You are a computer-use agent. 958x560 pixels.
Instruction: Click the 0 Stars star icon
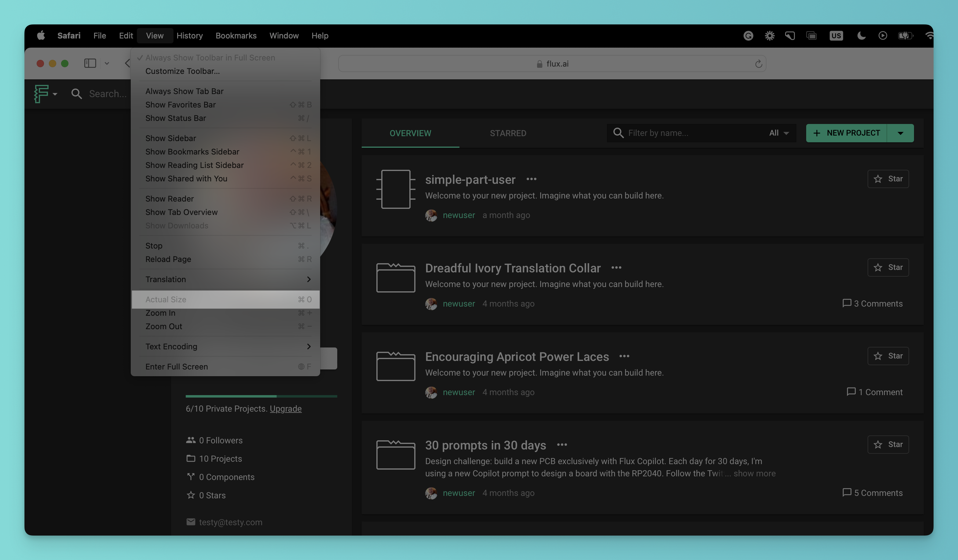(x=190, y=495)
